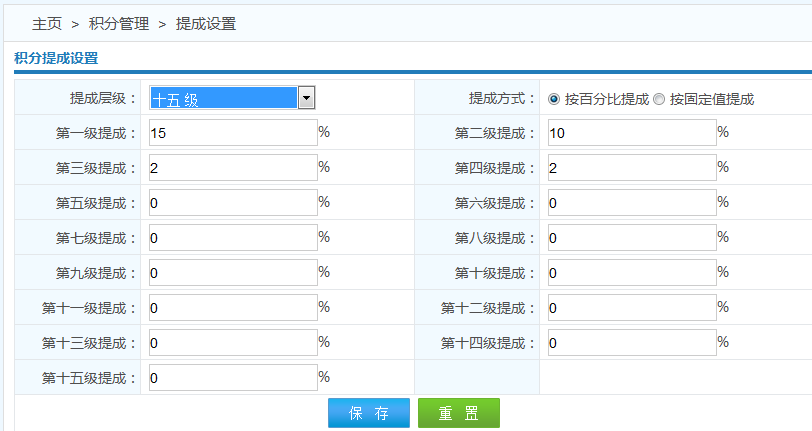Click the 第十二级提成 input box
812x431 pixels.
click(632, 308)
